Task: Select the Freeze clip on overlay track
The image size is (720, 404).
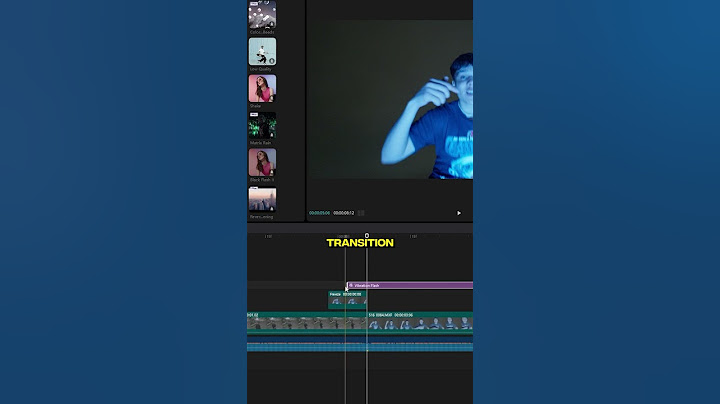Action: point(347,300)
